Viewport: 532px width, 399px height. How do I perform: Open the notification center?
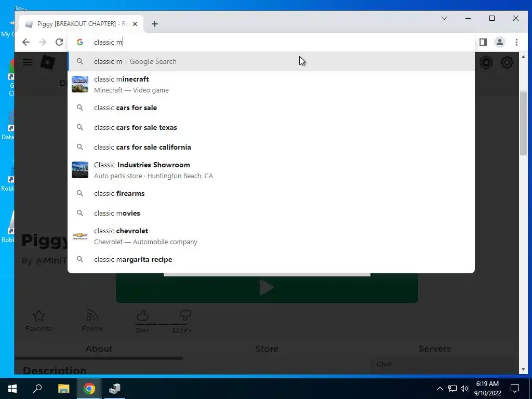pos(515,389)
